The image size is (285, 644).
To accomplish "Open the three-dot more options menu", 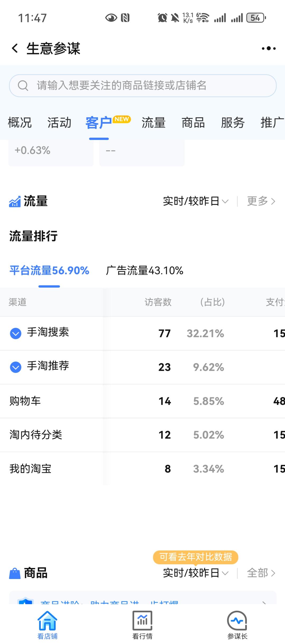I will pyautogui.click(x=269, y=48).
